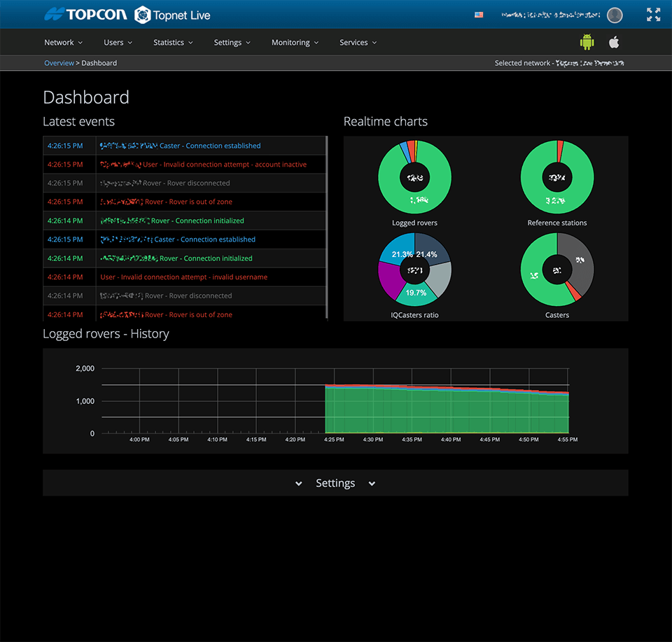This screenshot has width=672, height=642.
Task: Click the US flag language icon
Action: coord(479,15)
